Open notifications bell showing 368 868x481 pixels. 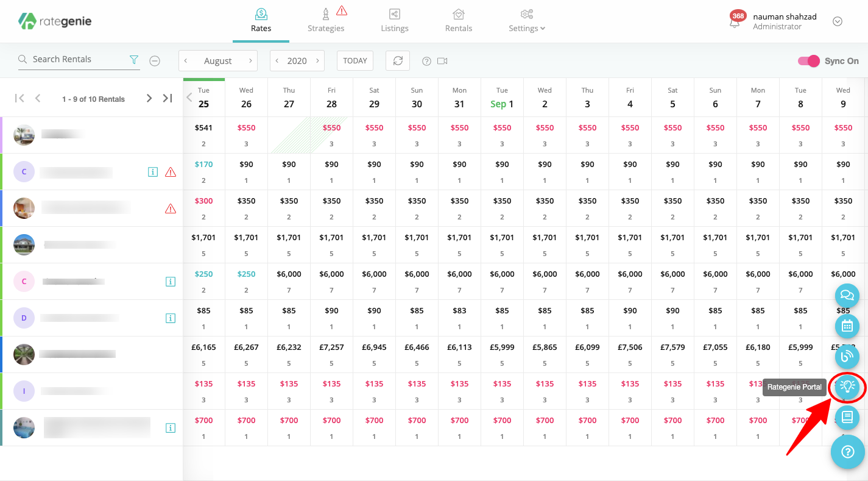[736, 20]
